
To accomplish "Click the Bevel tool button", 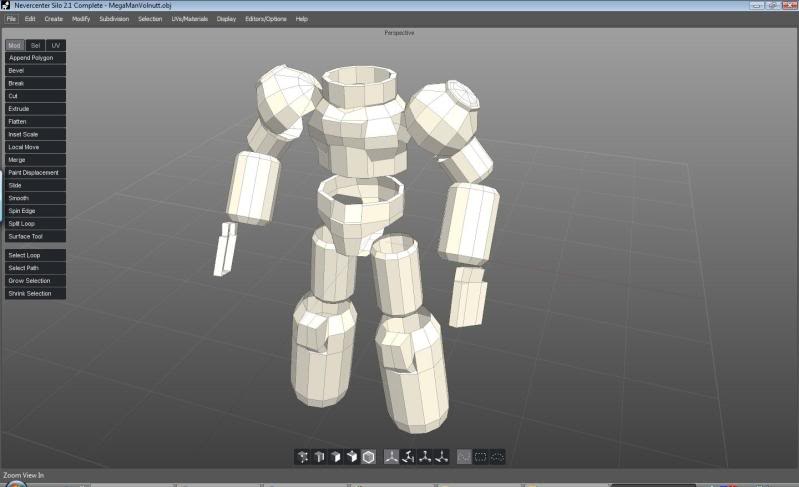I will pos(35,70).
